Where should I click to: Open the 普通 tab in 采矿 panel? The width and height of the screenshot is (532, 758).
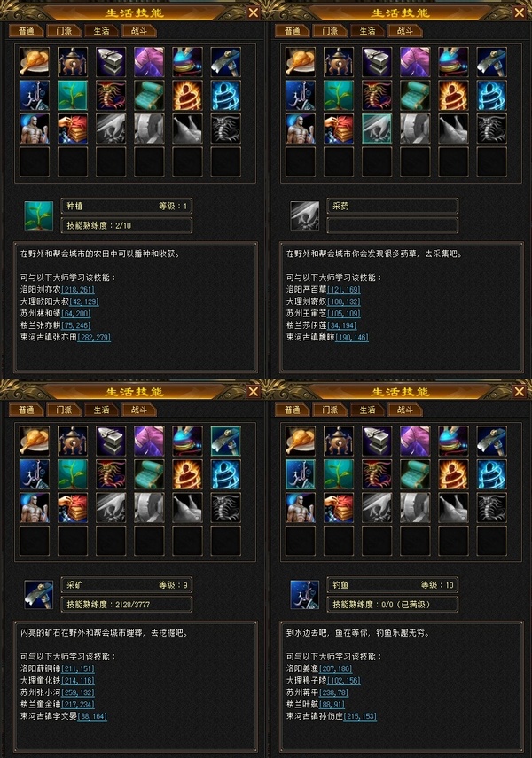tap(27, 410)
